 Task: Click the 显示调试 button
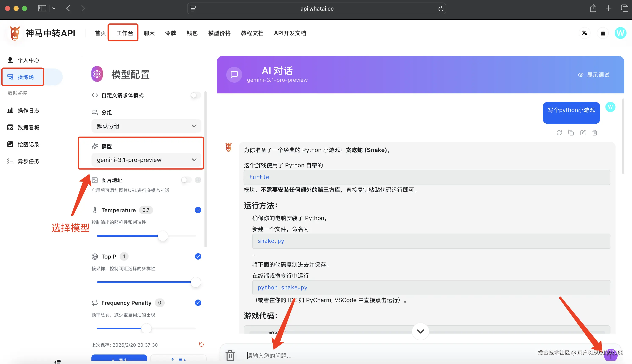[x=593, y=75]
